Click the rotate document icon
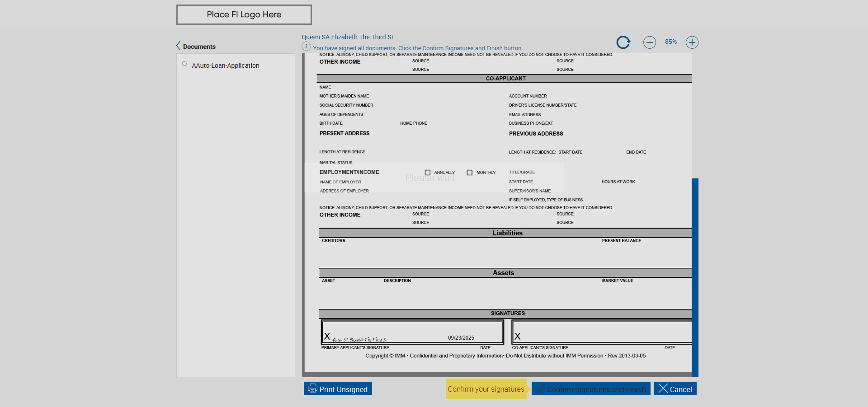The width and height of the screenshot is (868, 407). click(623, 42)
